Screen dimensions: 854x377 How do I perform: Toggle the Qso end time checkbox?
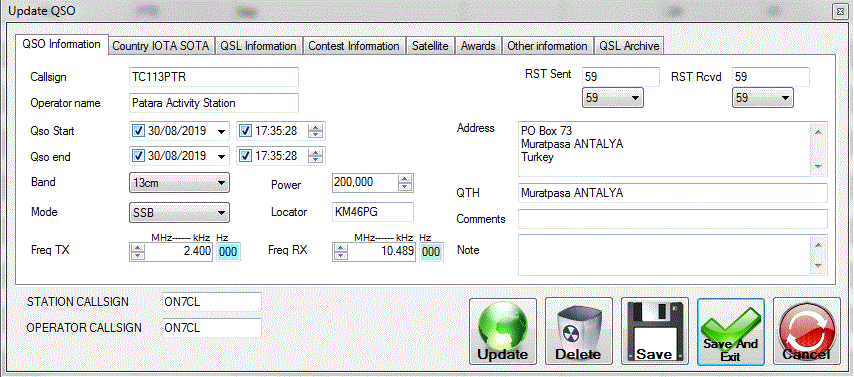(245, 156)
